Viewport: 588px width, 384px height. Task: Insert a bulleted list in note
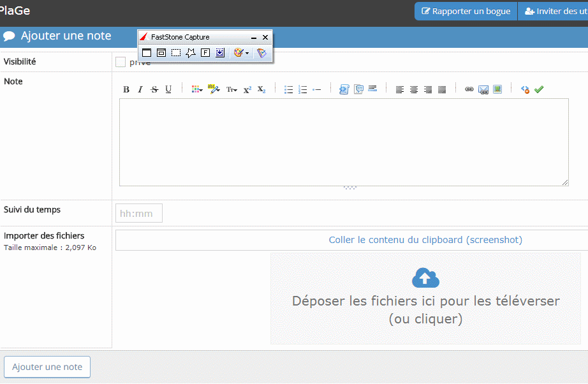coord(288,89)
